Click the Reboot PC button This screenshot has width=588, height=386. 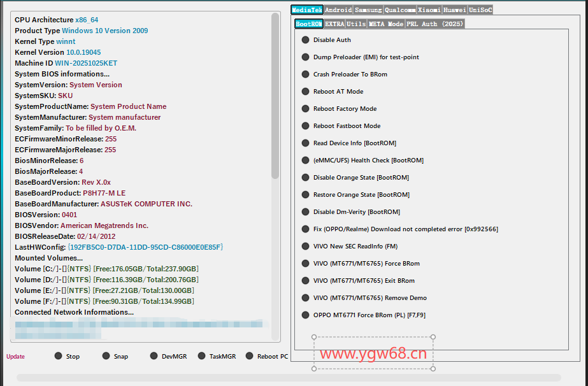pyautogui.click(x=267, y=356)
